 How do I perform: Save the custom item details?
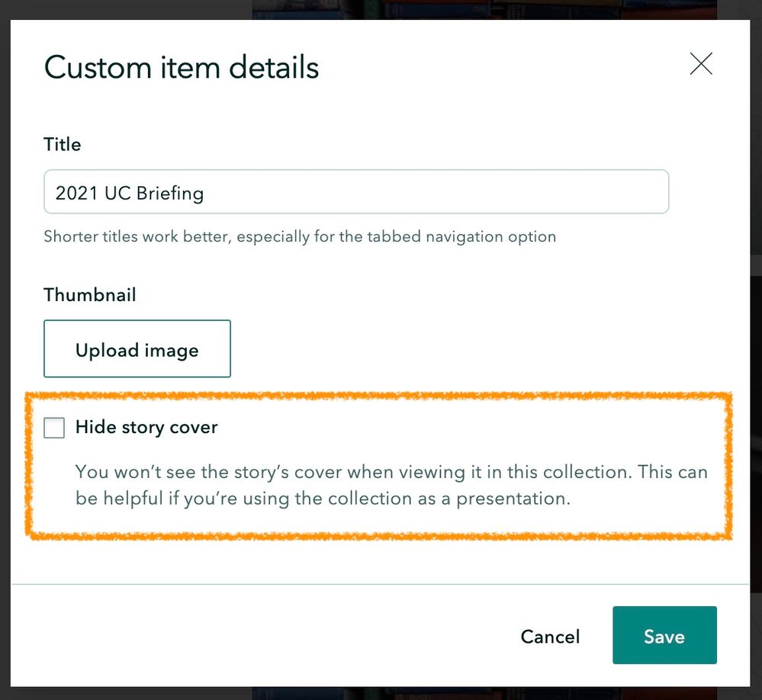click(664, 636)
